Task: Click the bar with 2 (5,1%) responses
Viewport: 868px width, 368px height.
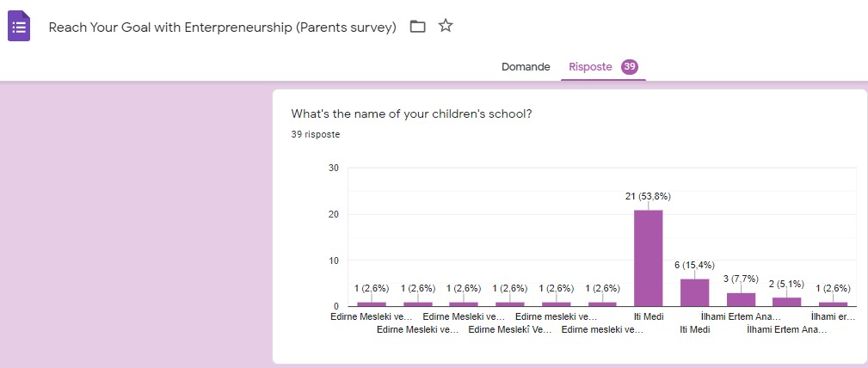Action: click(x=786, y=302)
